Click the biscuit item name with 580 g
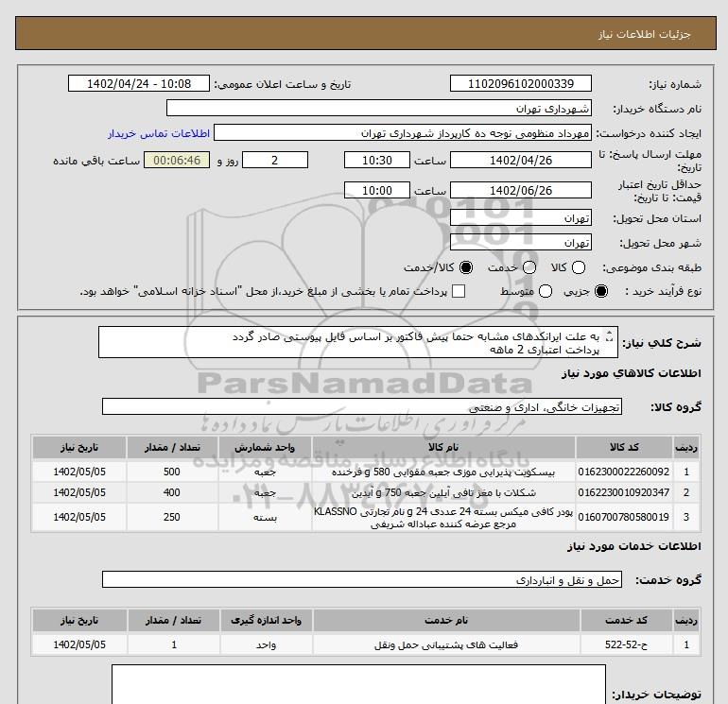 coord(443,472)
